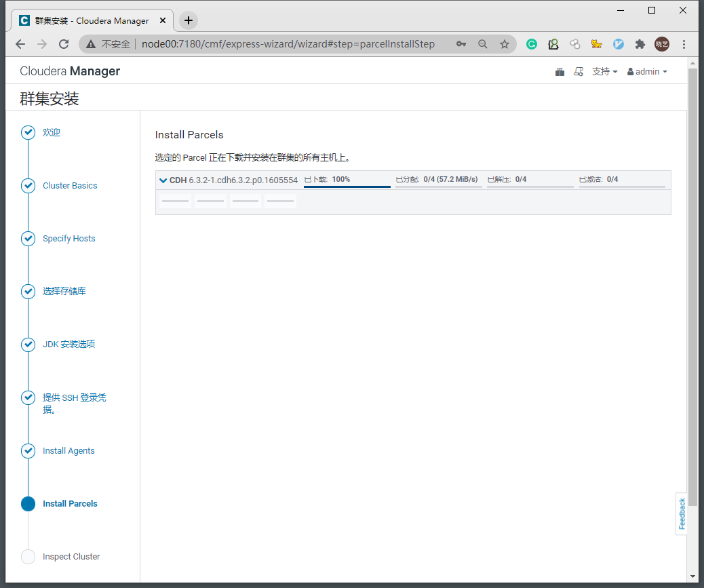Click the scrollbar down arrow
The image size is (704, 588).
click(692, 576)
